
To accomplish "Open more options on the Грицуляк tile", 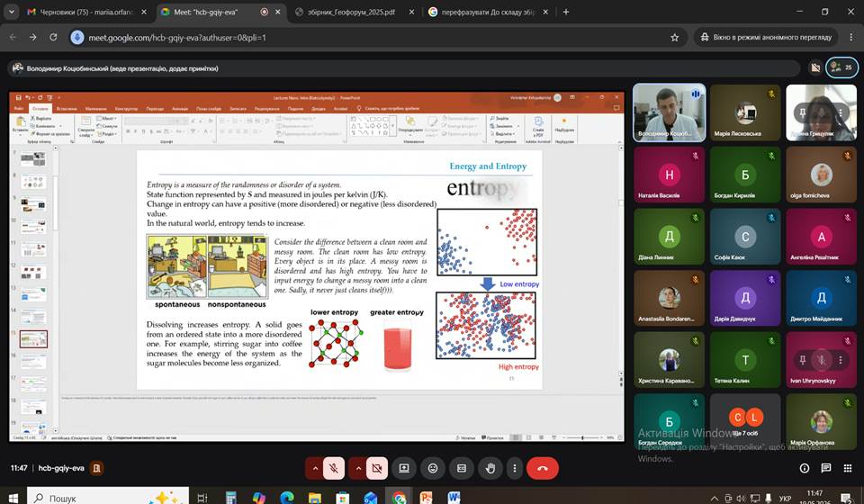I will (841, 112).
